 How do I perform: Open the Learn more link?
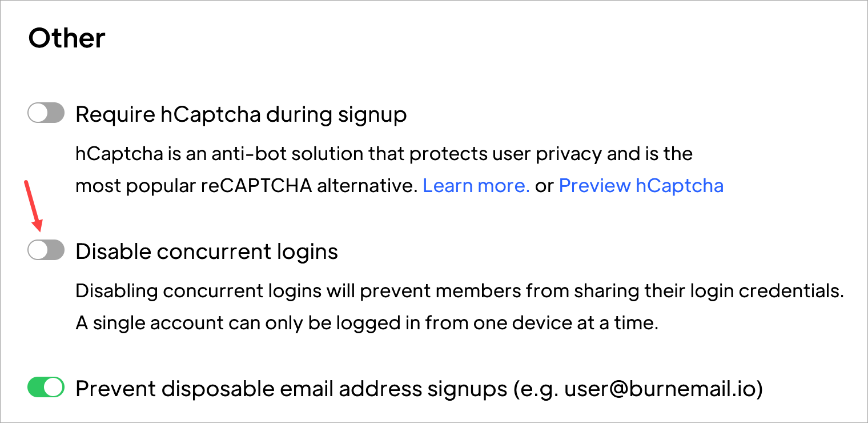coord(476,186)
